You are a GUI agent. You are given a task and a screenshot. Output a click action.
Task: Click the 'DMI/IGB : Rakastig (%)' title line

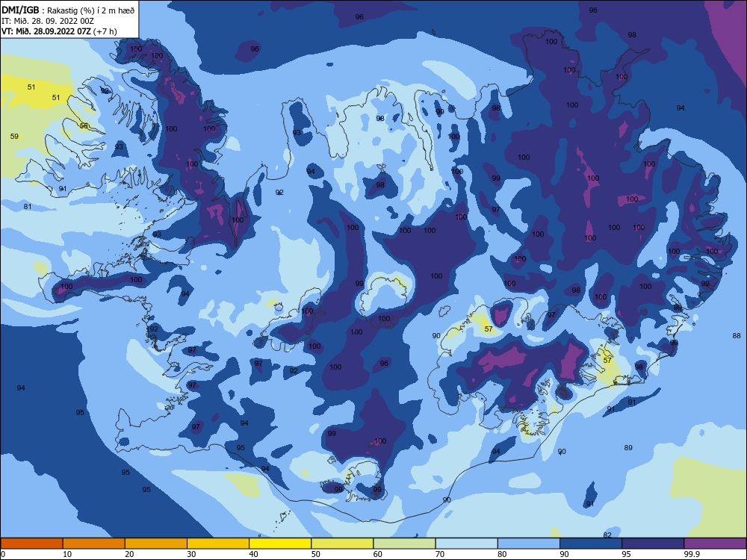point(68,10)
